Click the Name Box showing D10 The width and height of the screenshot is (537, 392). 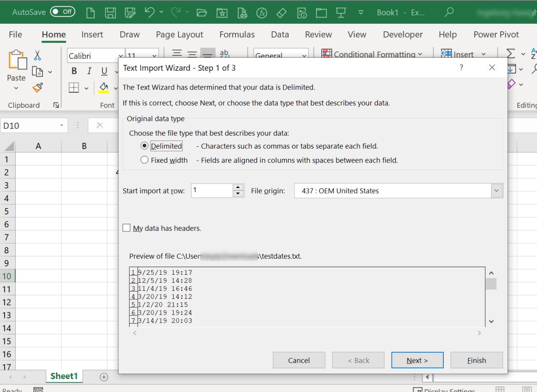(34, 126)
